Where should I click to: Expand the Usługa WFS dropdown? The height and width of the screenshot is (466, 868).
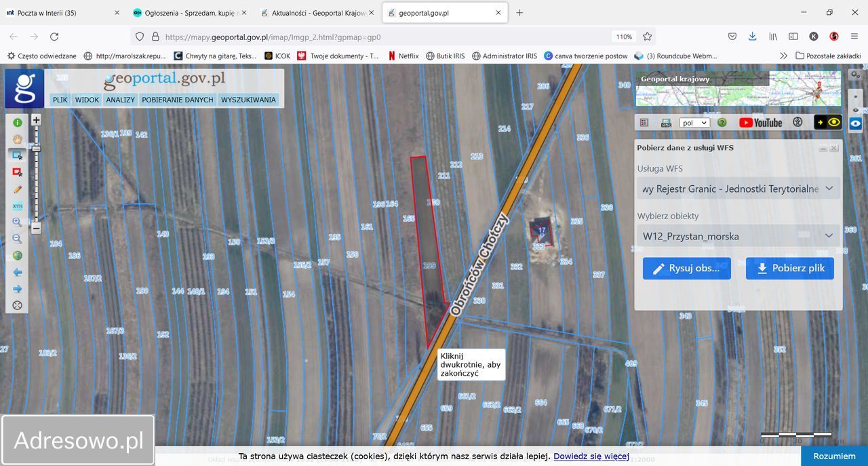tap(738, 189)
